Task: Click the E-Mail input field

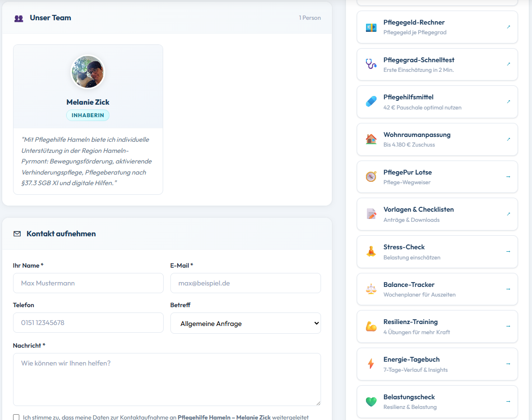Action: pyautogui.click(x=245, y=283)
